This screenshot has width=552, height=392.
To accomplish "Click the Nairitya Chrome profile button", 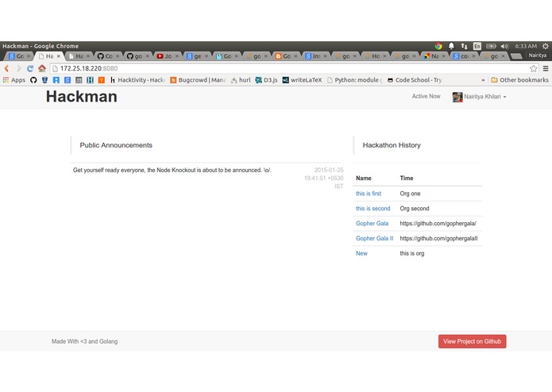I will click(537, 56).
